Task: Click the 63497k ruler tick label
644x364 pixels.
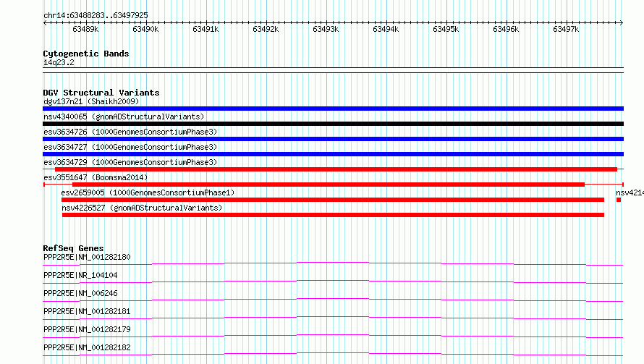Action: point(566,29)
